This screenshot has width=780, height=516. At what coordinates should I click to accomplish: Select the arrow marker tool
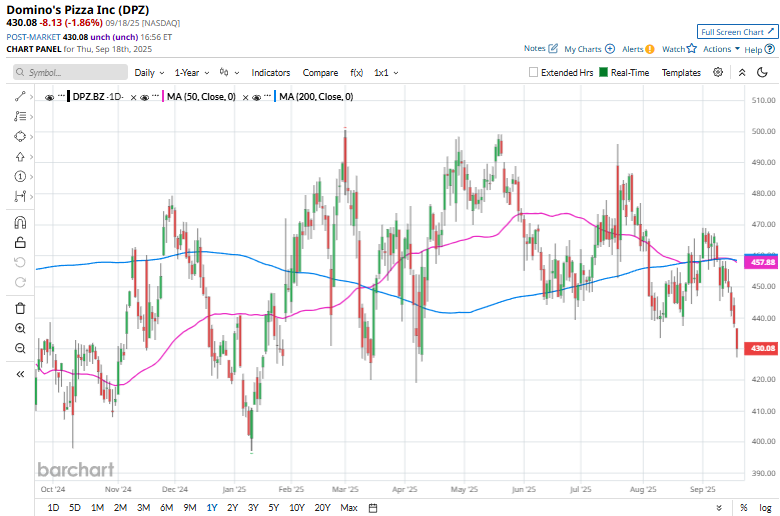coord(20,157)
